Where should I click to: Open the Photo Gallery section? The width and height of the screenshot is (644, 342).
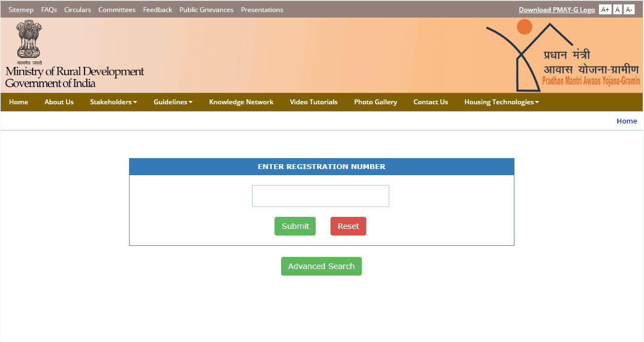pyautogui.click(x=376, y=102)
